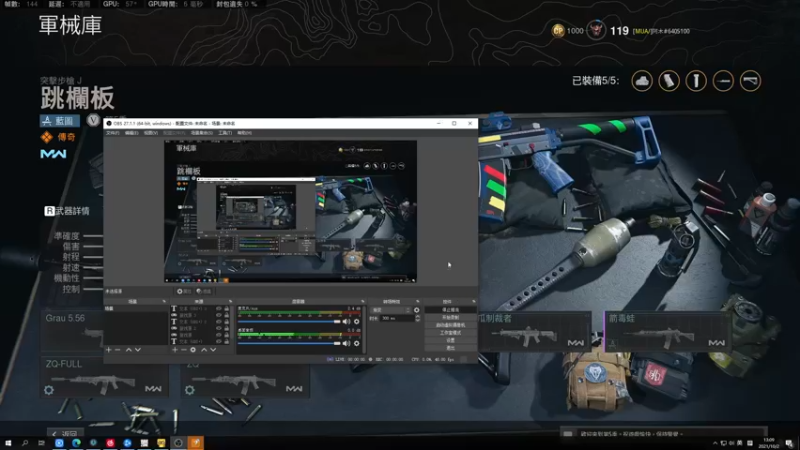Open the desktop audio channel gear settings
The width and height of the screenshot is (800, 450).
[357, 343]
